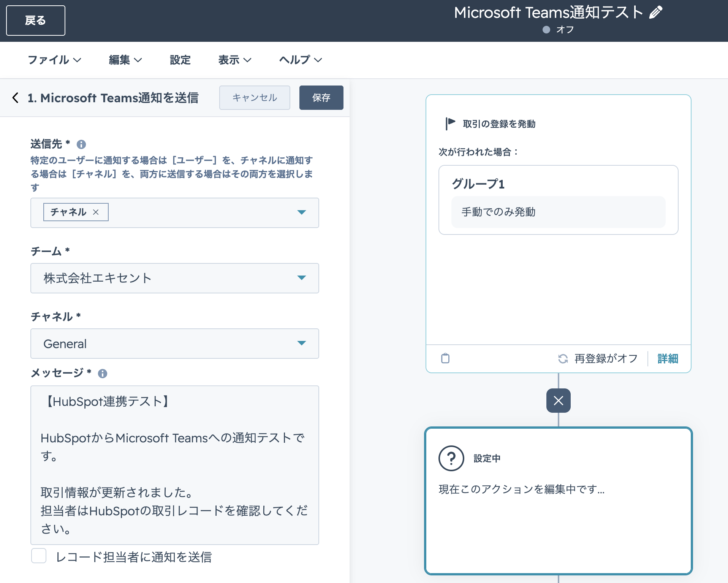Open the 設定 menu item
728x583 pixels.
(180, 60)
